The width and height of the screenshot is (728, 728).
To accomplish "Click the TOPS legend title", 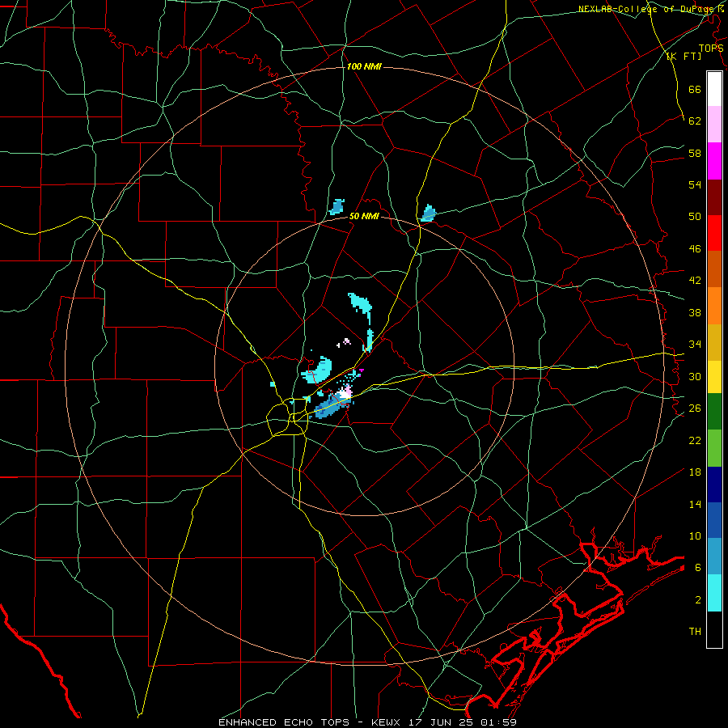I will pos(711,48).
